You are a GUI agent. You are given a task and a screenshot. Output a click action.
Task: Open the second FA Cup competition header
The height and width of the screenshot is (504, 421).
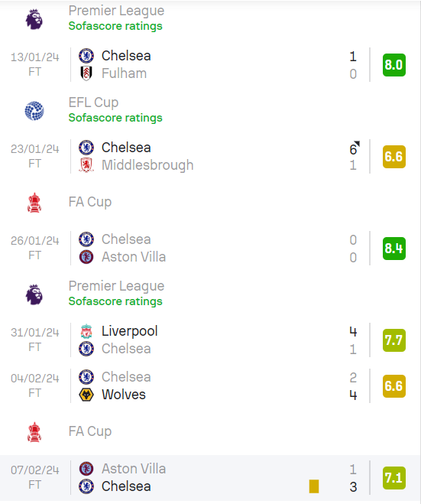tap(210, 431)
